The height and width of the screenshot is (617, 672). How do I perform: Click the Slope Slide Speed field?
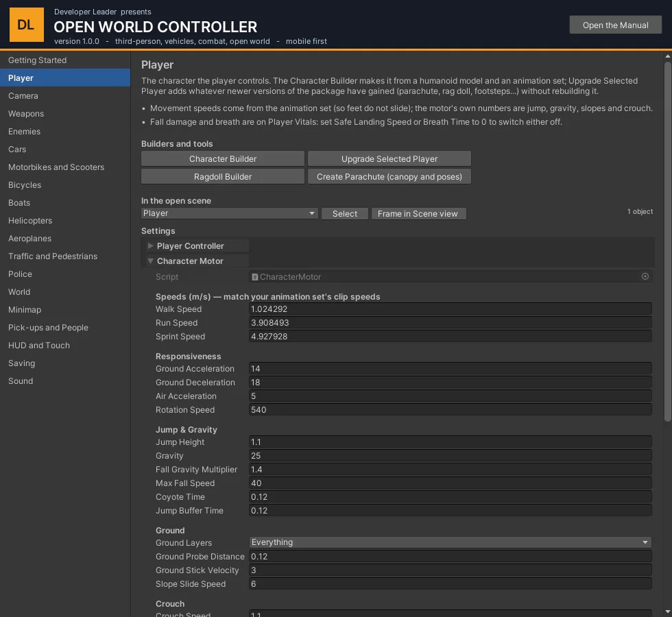click(450, 583)
